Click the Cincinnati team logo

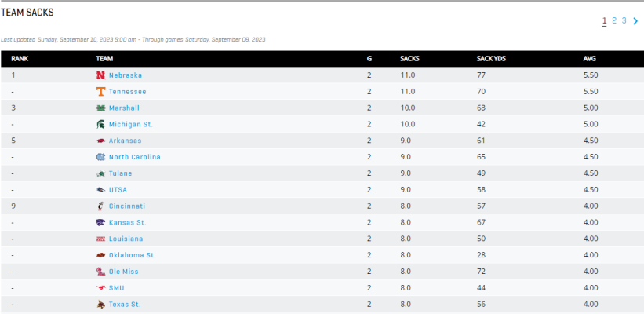(x=100, y=206)
